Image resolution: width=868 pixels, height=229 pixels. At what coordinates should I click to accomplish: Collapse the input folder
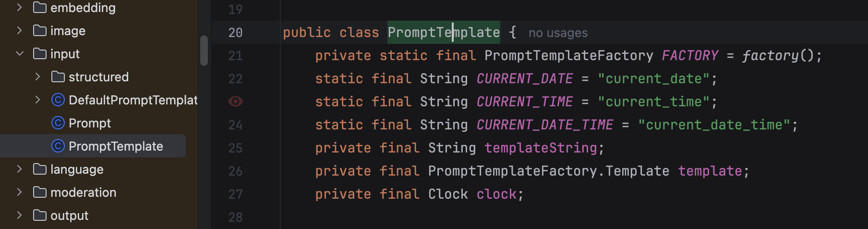click(x=20, y=54)
